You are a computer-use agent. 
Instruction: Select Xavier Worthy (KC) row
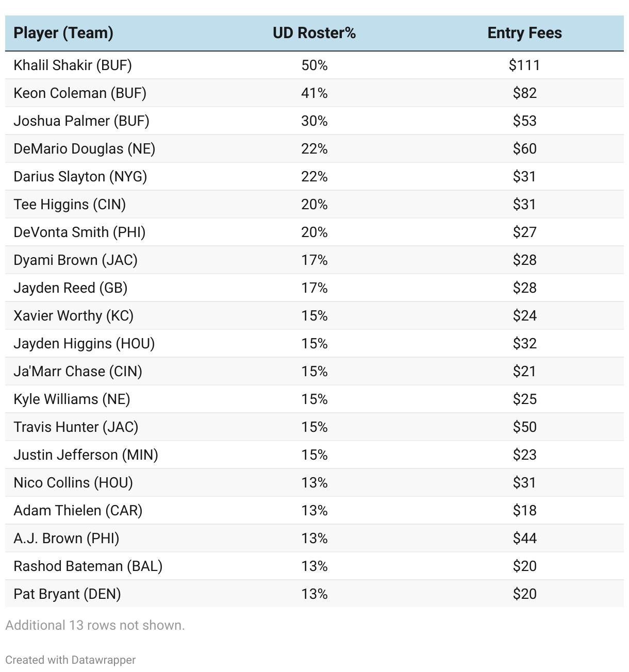pos(314,315)
